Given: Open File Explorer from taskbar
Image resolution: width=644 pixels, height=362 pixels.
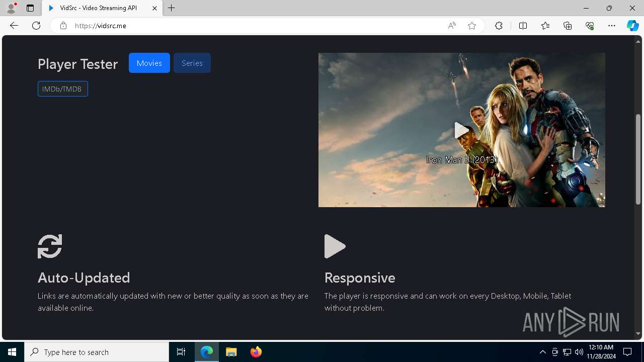Looking at the screenshot, I should [x=231, y=352].
